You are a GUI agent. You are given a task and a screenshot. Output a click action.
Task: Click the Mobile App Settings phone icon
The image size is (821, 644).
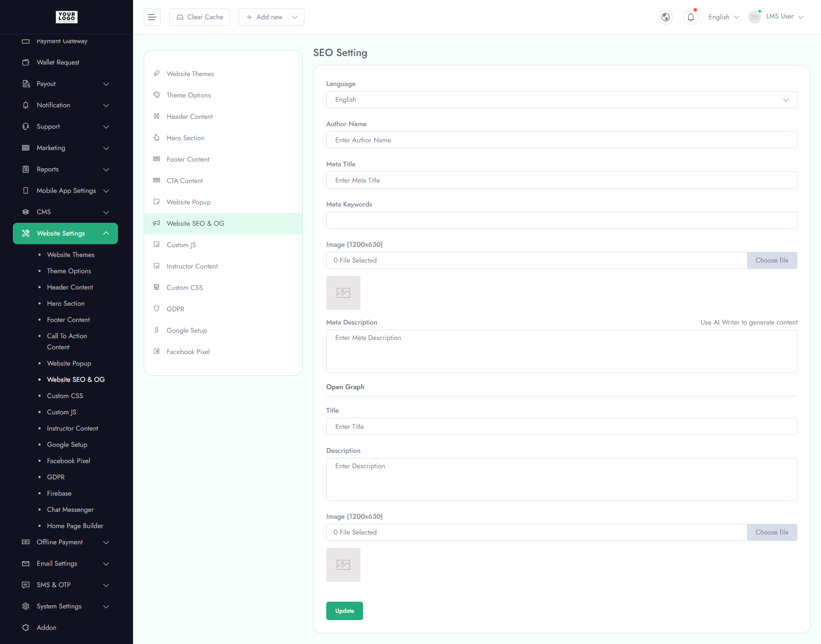26,191
